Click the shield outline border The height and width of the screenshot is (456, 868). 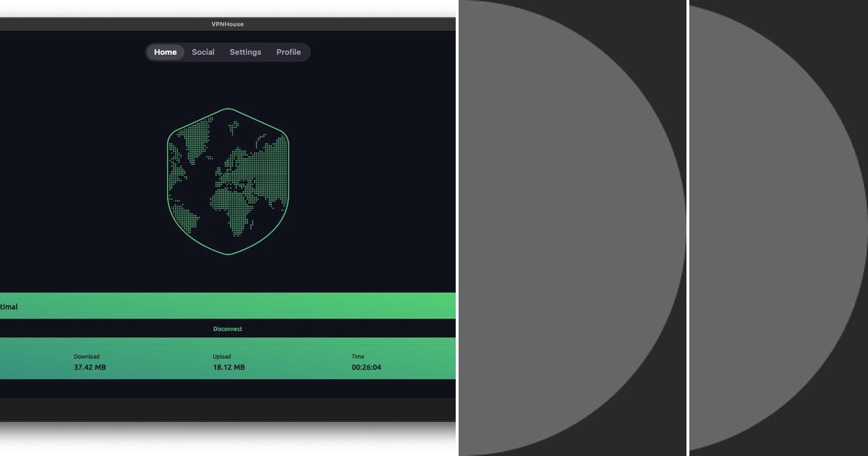228,255
